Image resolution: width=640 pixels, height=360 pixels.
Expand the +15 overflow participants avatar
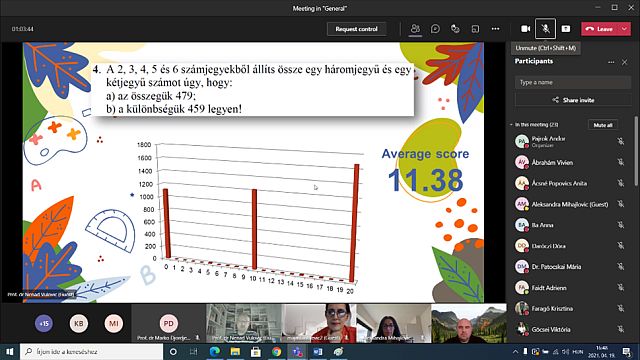pyautogui.click(x=44, y=323)
